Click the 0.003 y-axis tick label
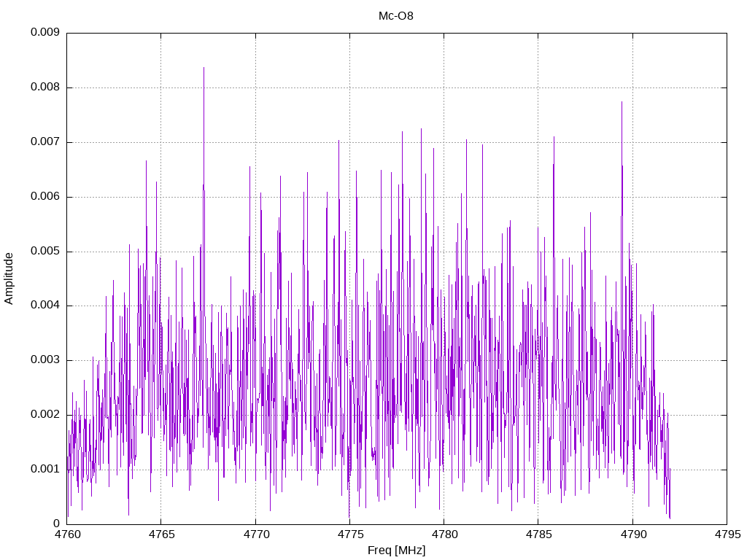The image size is (747, 560). [x=45, y=360]
